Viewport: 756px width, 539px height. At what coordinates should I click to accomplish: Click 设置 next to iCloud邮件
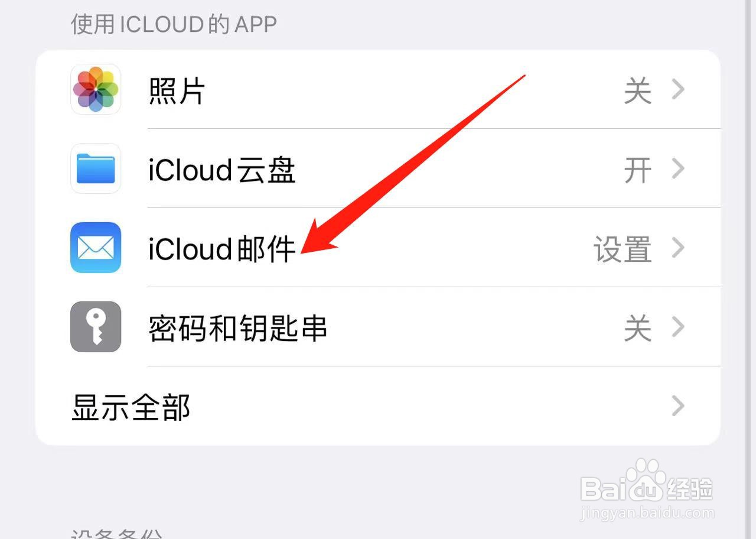(x=623, y=250)
